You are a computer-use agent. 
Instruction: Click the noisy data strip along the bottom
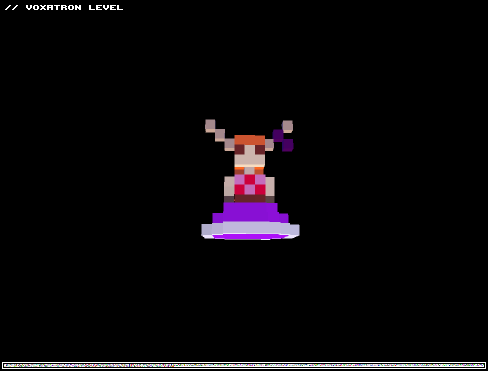point(244,365)
